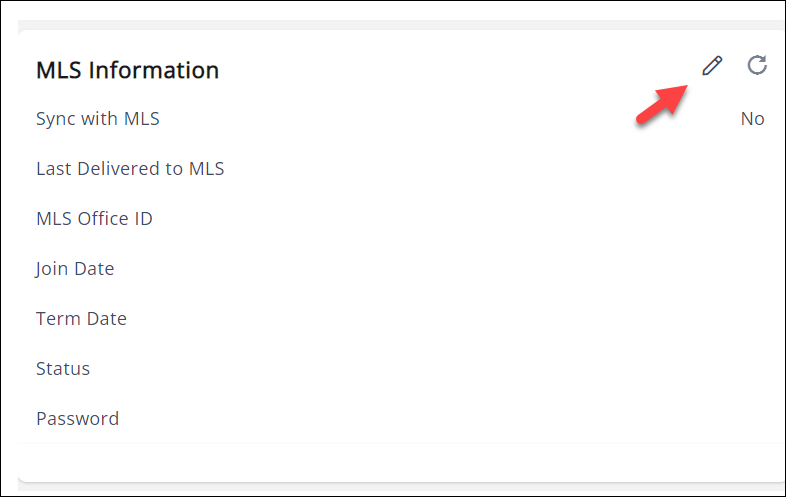The height and width of the screenshot is (497, 786).
Task: Click the Last Delivered to MLS label
Action: [130, 169]
